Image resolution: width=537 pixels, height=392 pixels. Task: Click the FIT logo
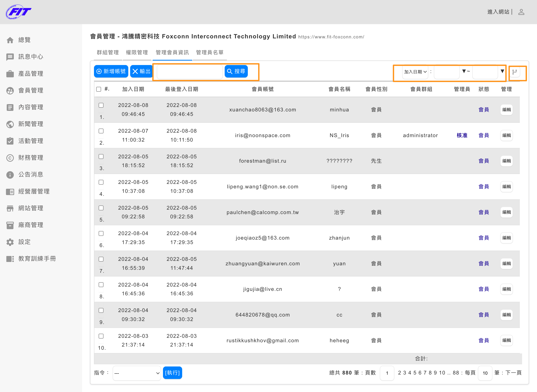click(x=18, y=12)
